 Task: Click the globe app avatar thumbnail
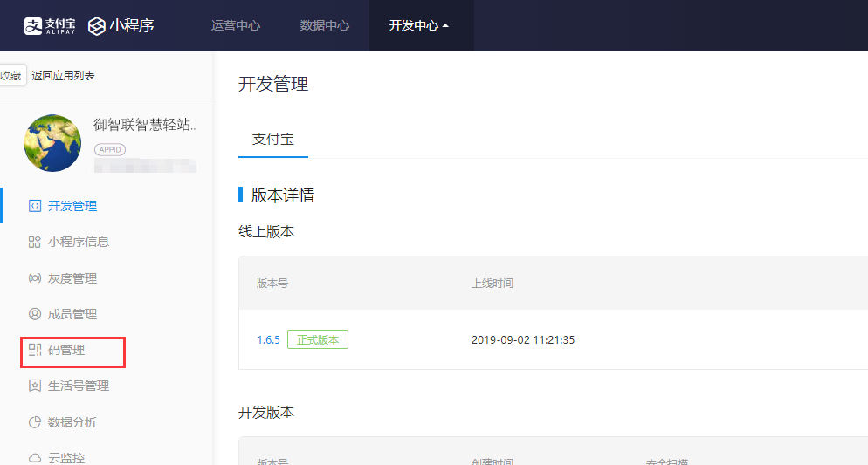[52, 142]
